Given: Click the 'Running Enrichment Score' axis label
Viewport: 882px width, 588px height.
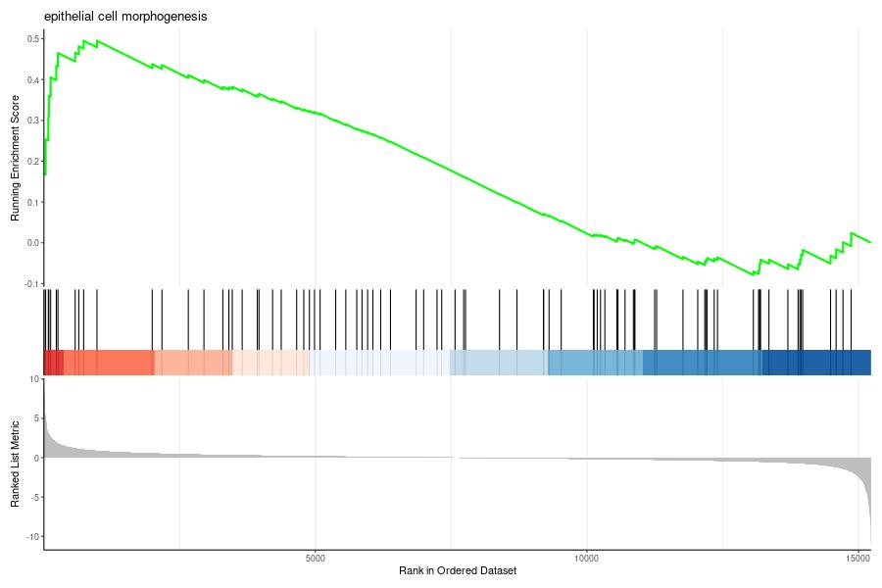Looking at the screenshot, I should click(x=15, y=158).
